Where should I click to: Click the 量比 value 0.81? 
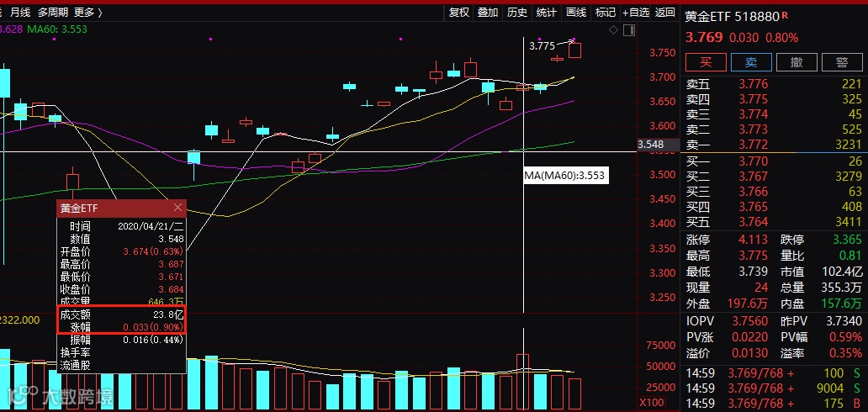(851, 256)
